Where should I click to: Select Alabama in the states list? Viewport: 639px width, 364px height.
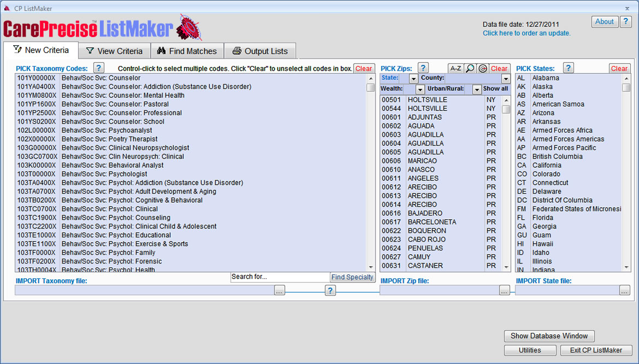tap(569, 78)
